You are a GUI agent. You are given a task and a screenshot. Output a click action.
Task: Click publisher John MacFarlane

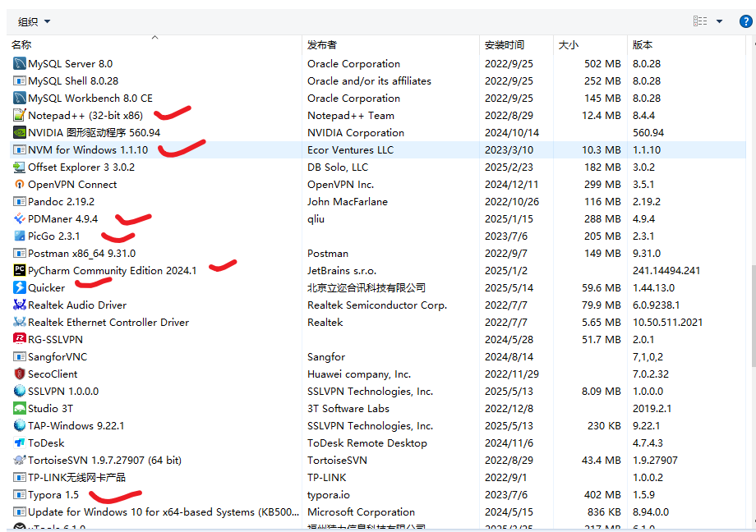pos(348,201)
